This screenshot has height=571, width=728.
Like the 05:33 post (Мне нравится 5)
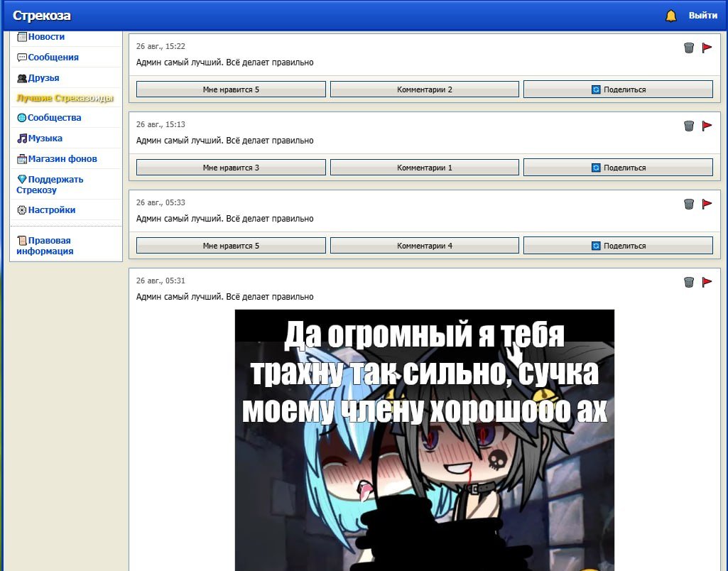tap(231, 246)
